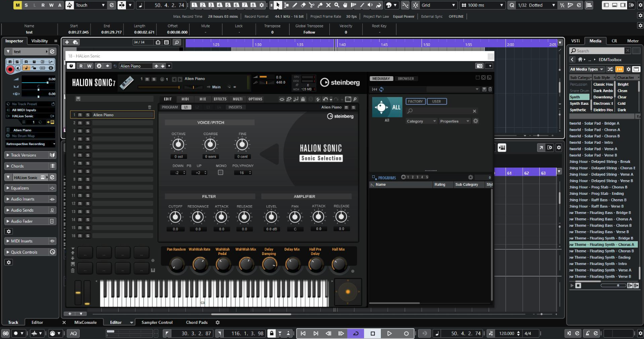Start playback with the Play button
The width and height of the screenshot is (644, 339).
tap(390, 333)
